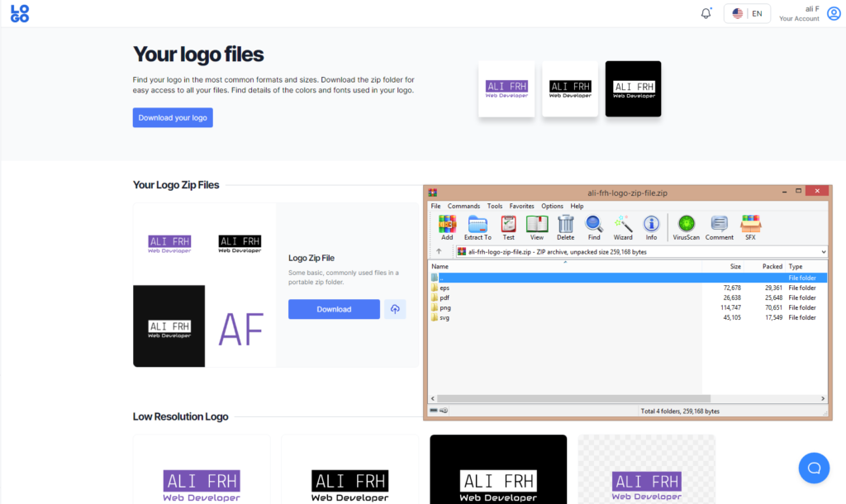Open the Commands menu
This screenshot has width=846, height=504.
pyautogui.click(x=463, y=206)
